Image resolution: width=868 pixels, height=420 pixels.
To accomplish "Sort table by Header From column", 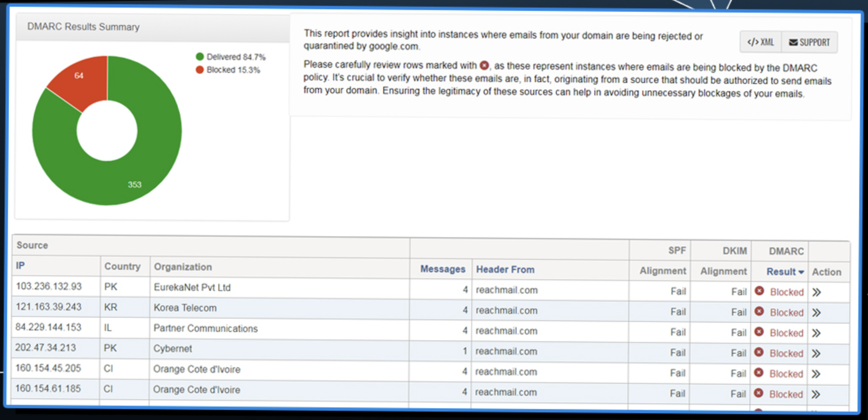I will (x=505, y=270).
